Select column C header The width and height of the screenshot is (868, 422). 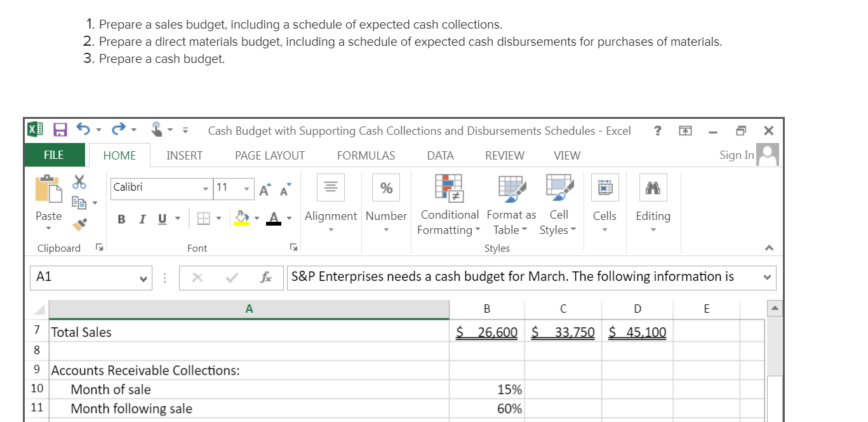coord(563,310)
